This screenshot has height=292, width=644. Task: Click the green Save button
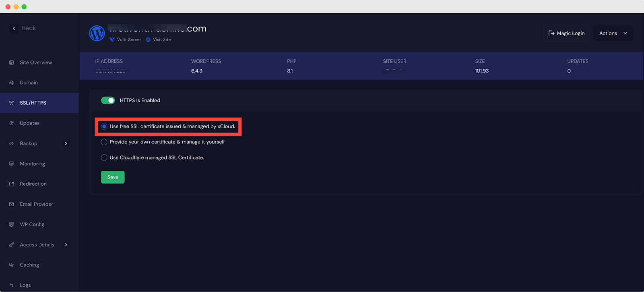click(x=113, y=177)
